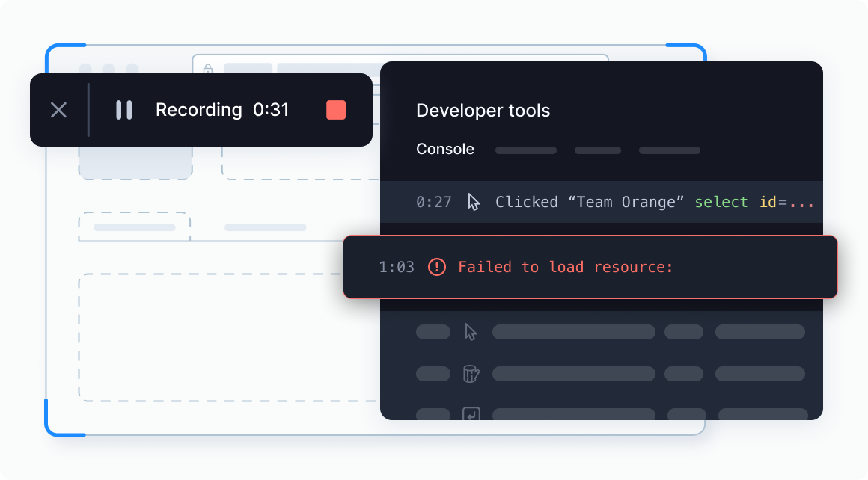Click the first placeholder tab beside Console

coord(526,150)
